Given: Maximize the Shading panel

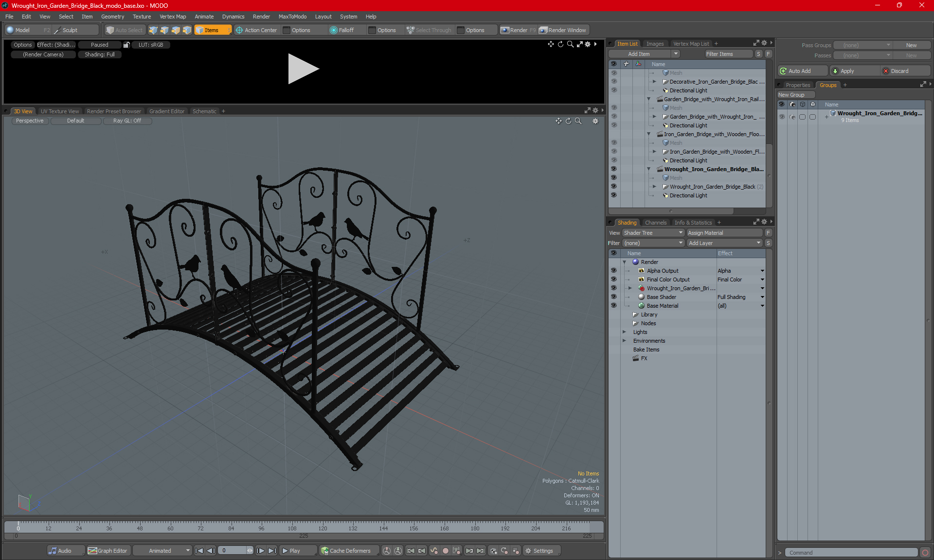Looking at the screenshot, I should 756,222.
